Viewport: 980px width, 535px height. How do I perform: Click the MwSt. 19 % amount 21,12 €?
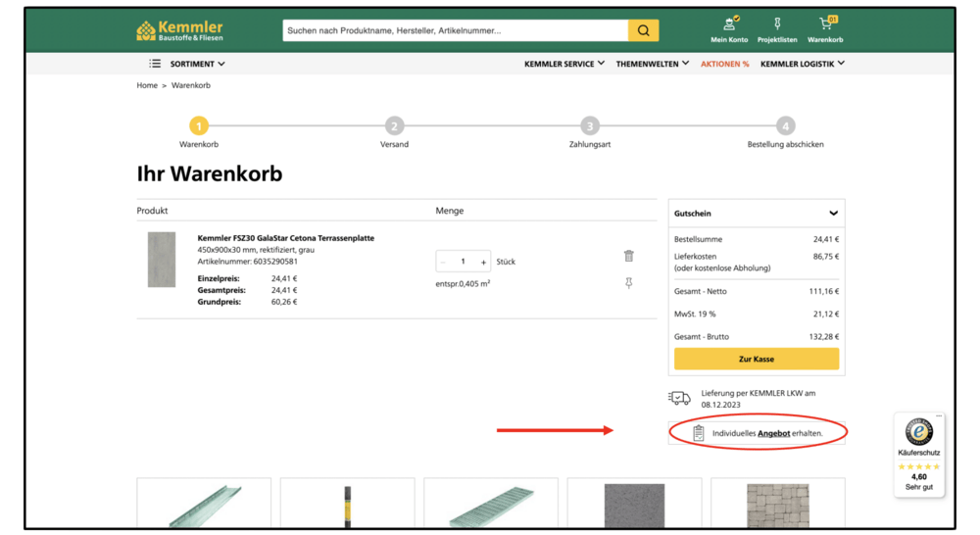pos(825,314)
